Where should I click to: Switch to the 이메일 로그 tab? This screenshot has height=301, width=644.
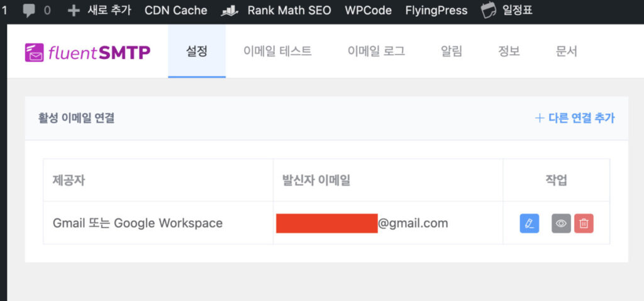click(x=376, y=52)
